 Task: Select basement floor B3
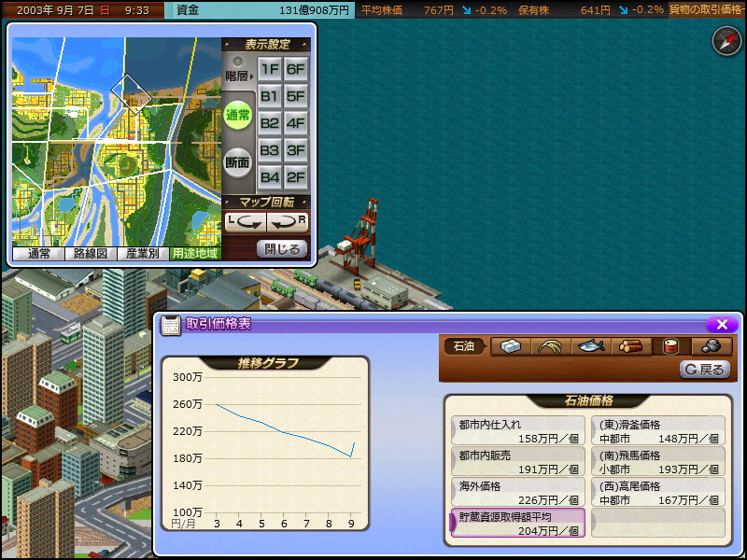click(270, 150)
